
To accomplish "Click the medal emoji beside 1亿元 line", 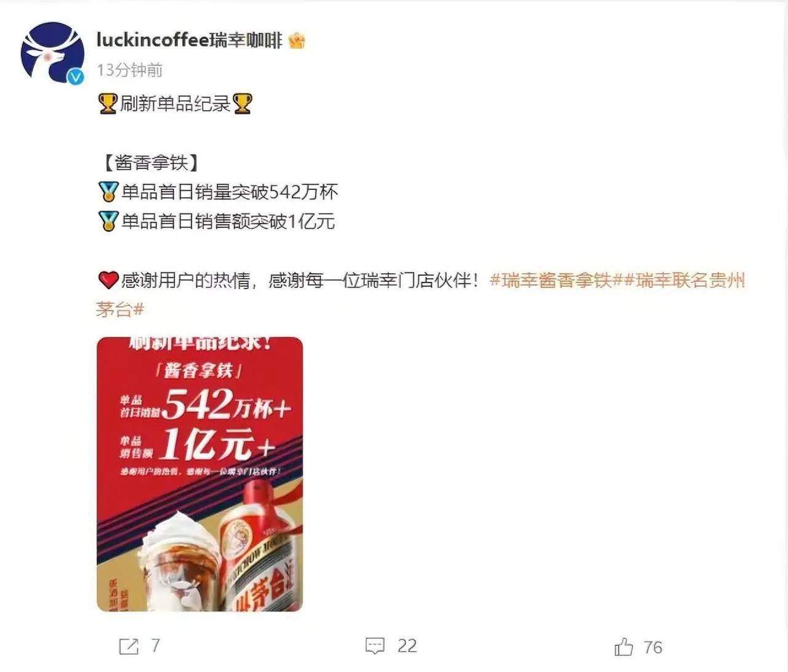I will coord(108,221).
